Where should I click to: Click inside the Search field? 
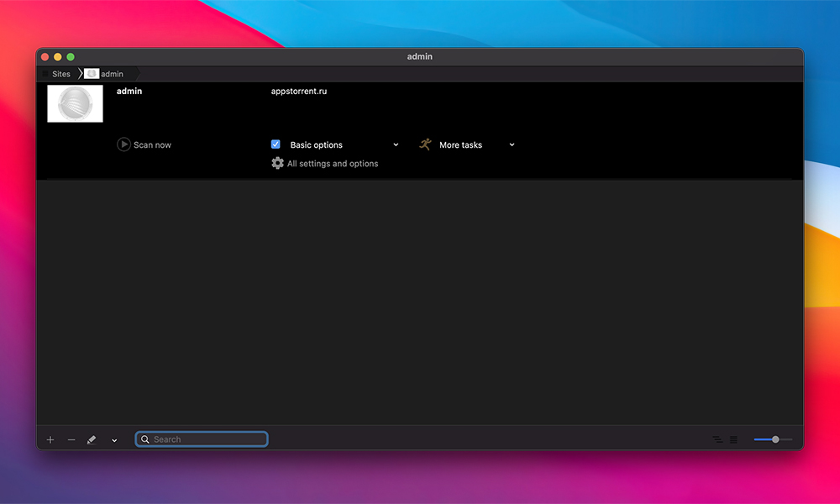pyautogui.click(x=206, y=439)
